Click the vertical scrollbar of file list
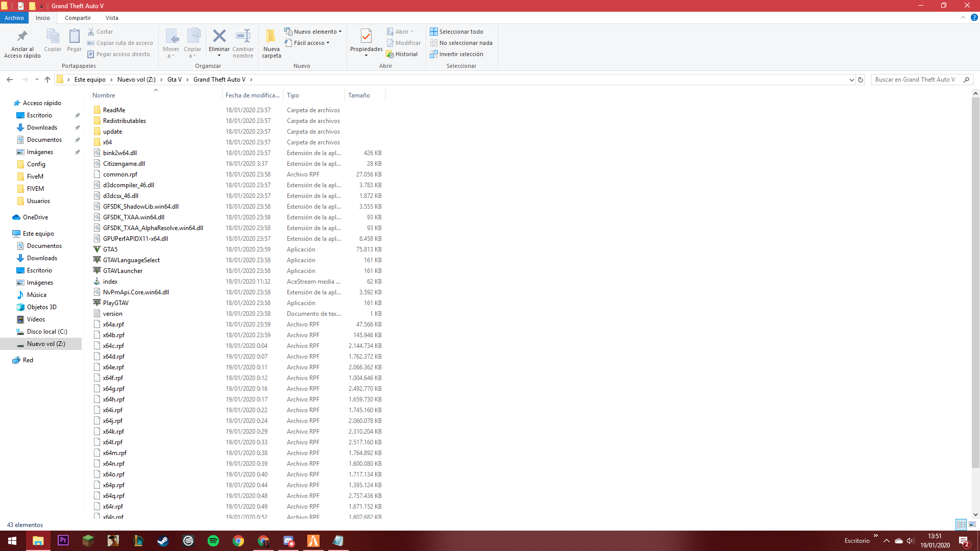 coord(975,282)
